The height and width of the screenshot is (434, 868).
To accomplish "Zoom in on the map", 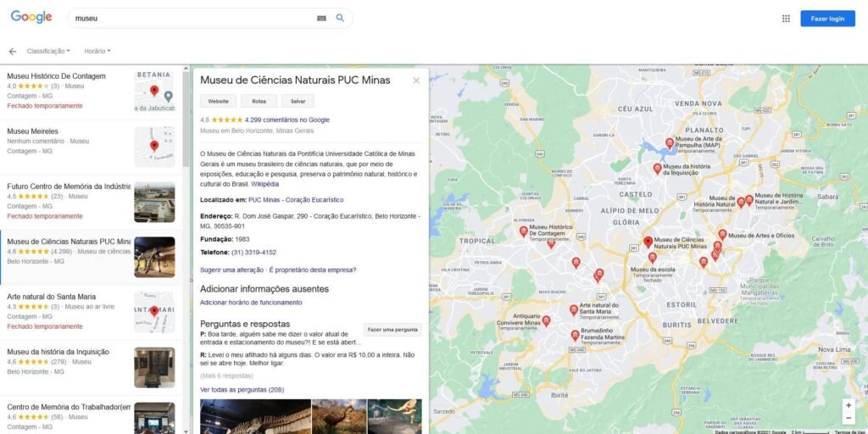I will tap(849, 405).
